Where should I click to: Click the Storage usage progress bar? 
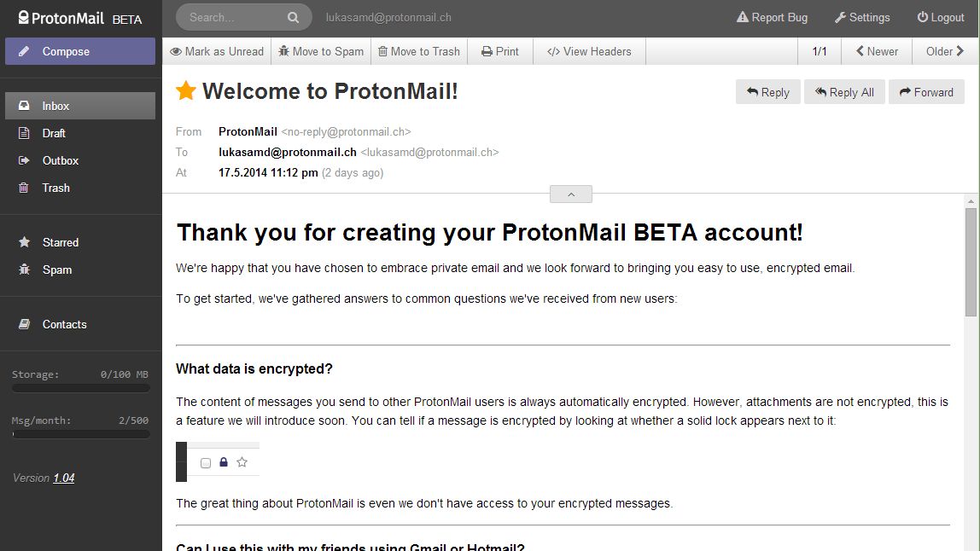(80, 388)
